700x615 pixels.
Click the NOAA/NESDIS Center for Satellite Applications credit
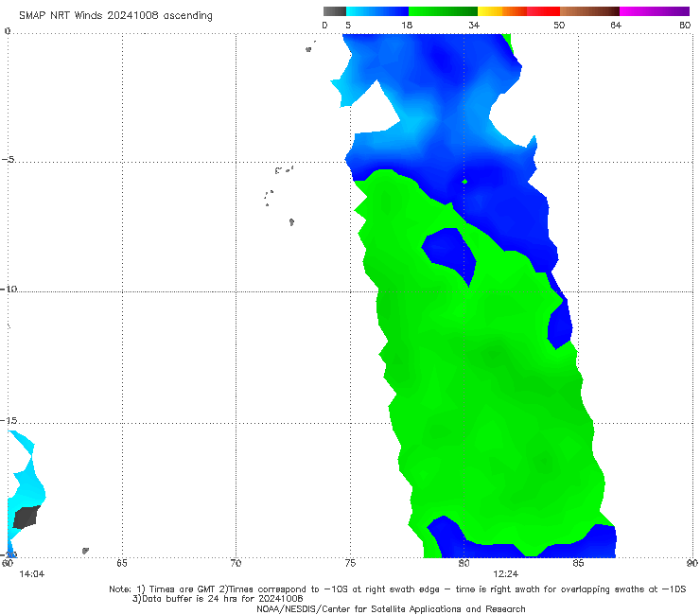pyautogui.click(x=391, y=608)
